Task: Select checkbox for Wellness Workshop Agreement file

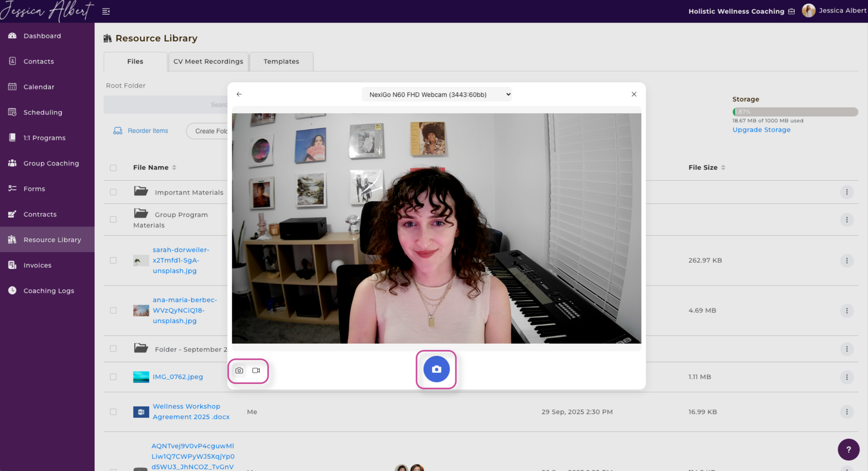Action: tap(113, 412)
